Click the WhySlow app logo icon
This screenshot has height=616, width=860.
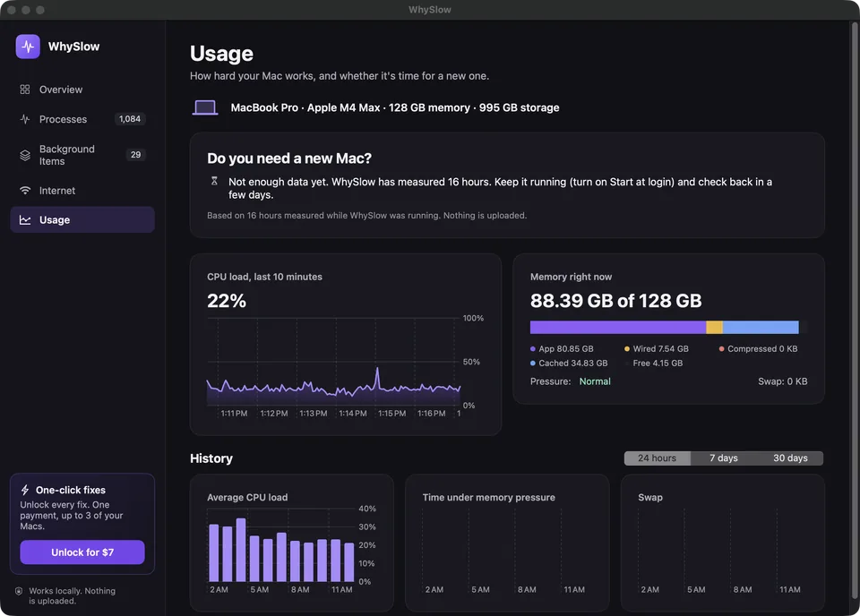28,47
